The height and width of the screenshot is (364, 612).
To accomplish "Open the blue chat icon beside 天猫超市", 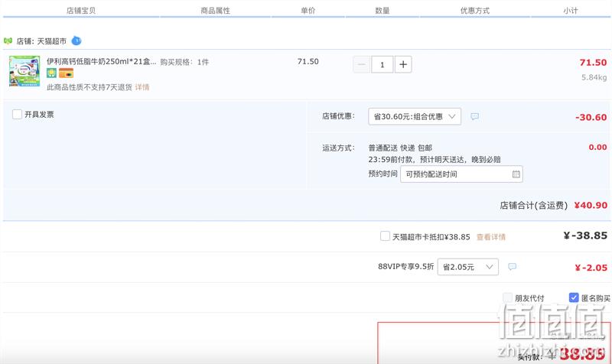I will point(76,41).
